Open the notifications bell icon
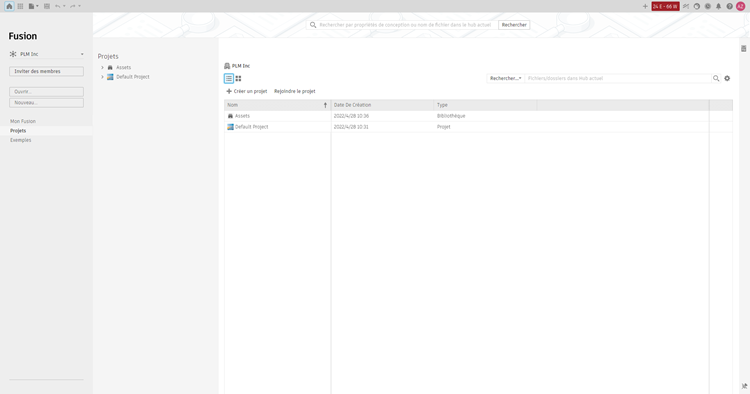This screenshot has width=750, height=394. 718,6
